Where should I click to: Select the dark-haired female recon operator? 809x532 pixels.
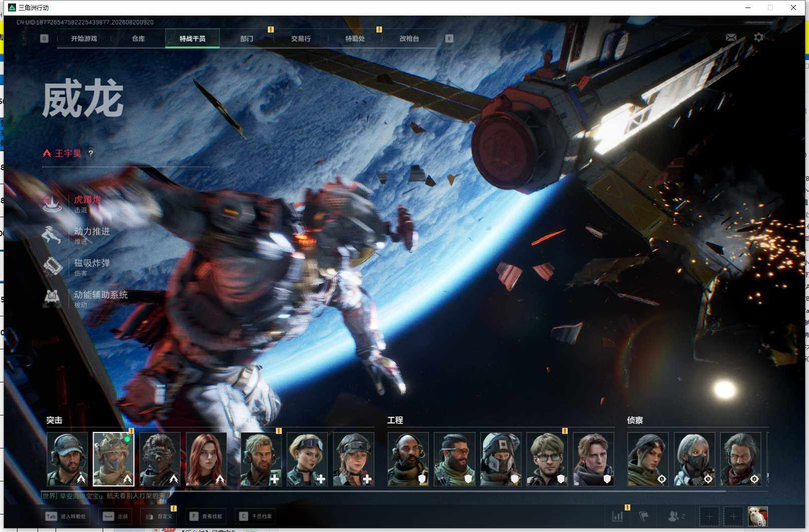648,459
